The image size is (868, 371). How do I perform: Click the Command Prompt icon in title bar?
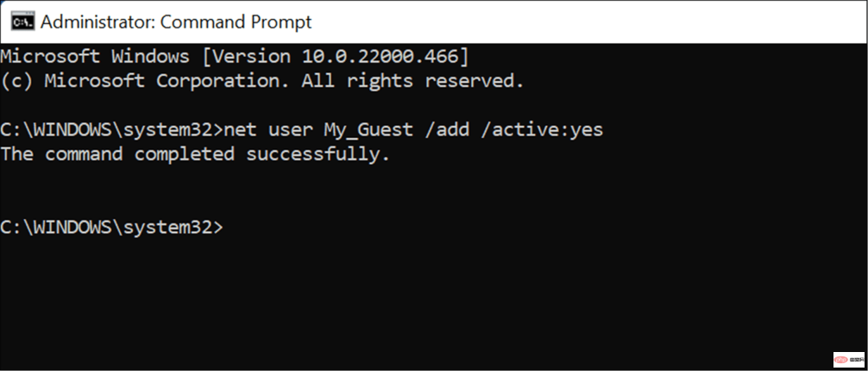[x=21, y=21]
